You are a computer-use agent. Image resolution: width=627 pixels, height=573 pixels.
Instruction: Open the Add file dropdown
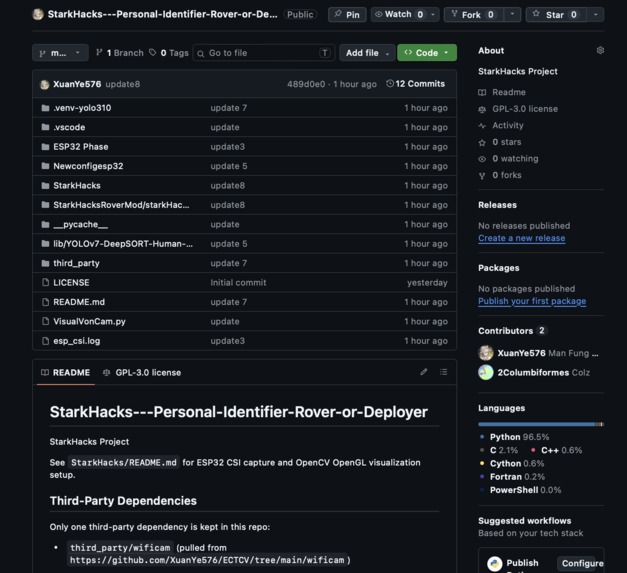point(367,53)
